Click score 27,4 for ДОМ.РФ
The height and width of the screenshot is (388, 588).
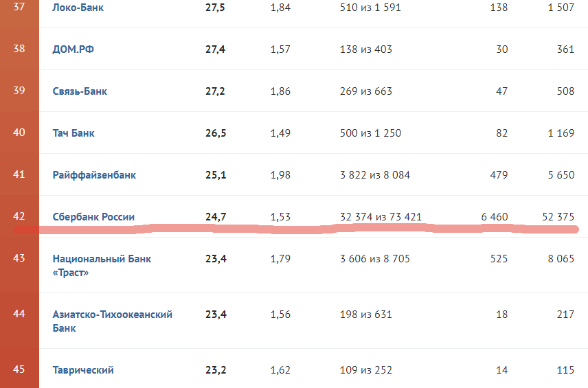pyautogui.click(x=215, y=49)
